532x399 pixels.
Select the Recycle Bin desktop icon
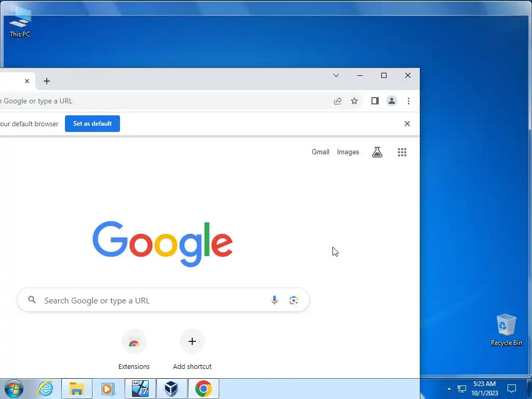(506, 330)
